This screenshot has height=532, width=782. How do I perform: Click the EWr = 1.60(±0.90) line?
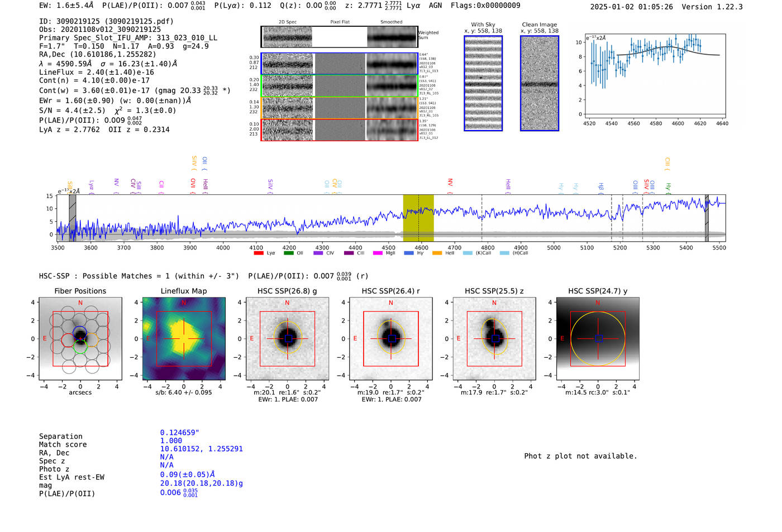[115, 100]
